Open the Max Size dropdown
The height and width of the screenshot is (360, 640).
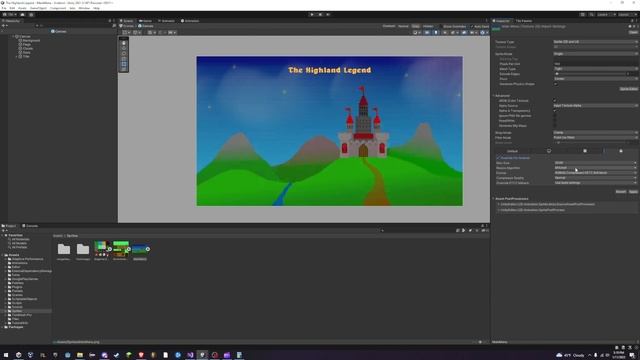[595, 162]
